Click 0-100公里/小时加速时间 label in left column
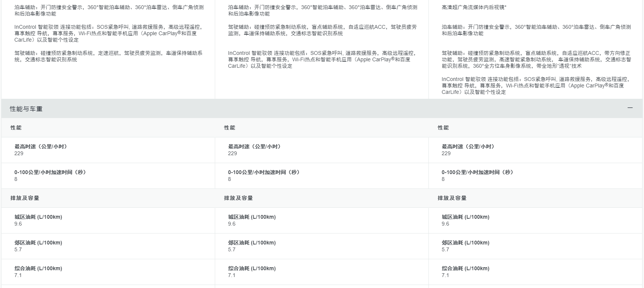The height and width of the screenshot is (288, 644). (51, 172)
